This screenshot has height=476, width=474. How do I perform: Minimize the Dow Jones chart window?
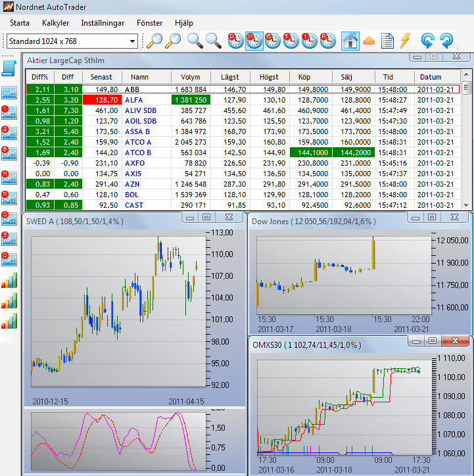(415, 218)
